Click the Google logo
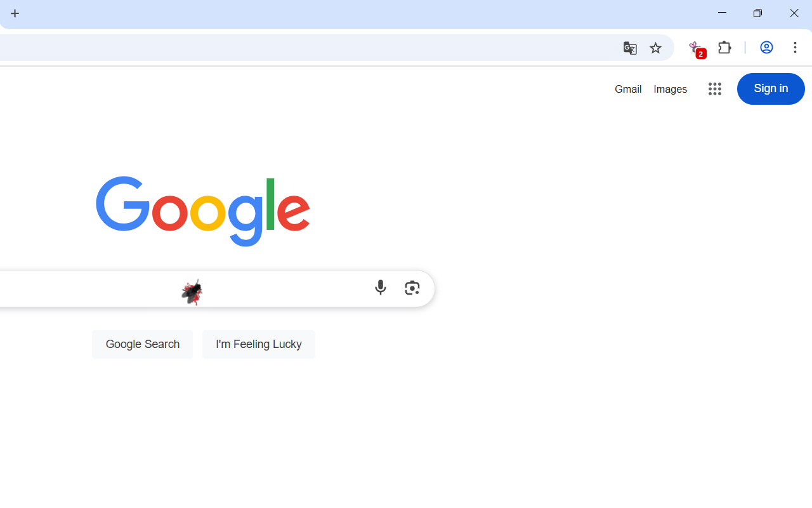Viewport: 812px width, 508px height. [203, 211]
